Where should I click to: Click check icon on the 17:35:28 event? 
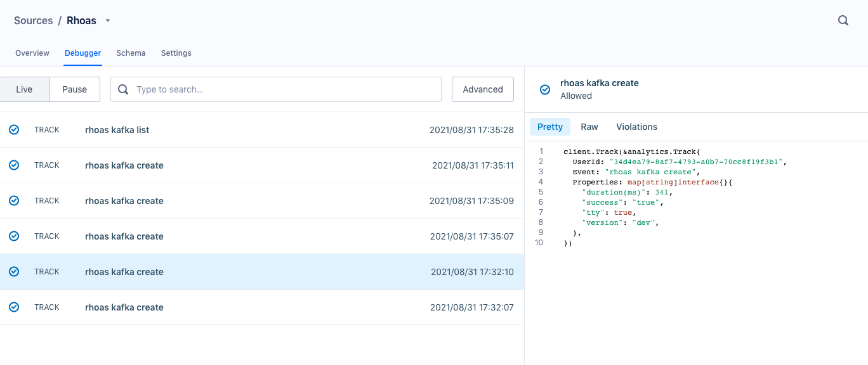pyautogui.click(x=14, y=130)
